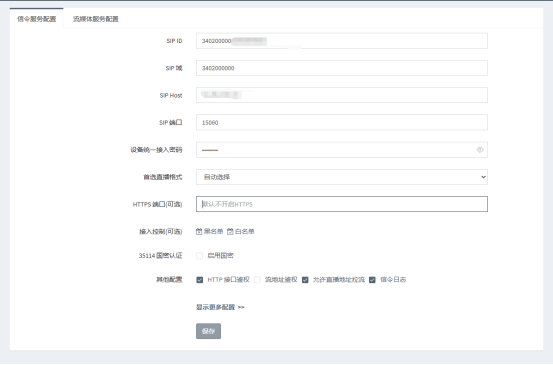Click the SIP ID label text
This screenshot has height=365, width=553.
[x=174, y=41]
